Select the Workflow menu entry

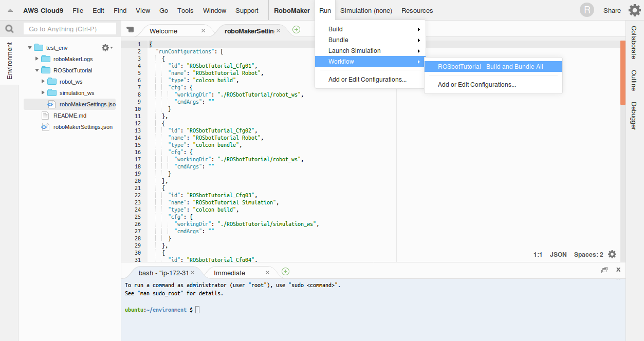(370, 62)
